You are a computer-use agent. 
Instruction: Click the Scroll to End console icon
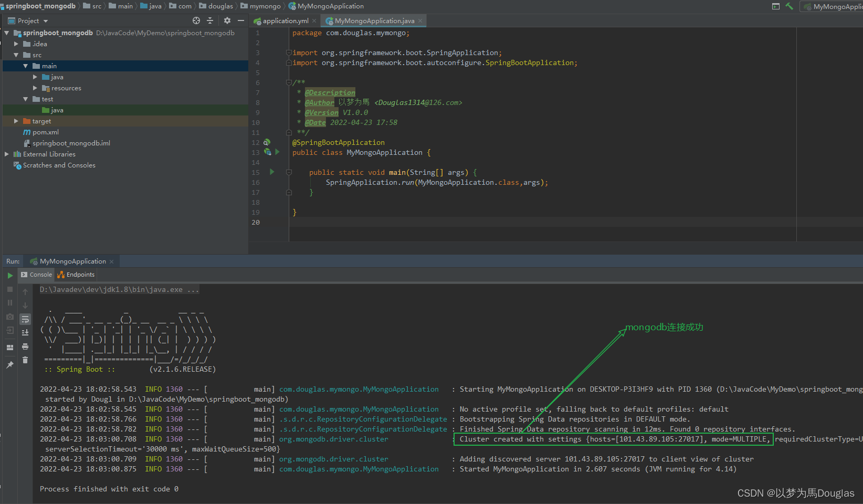pyautogui.click(x=25, y=332)
